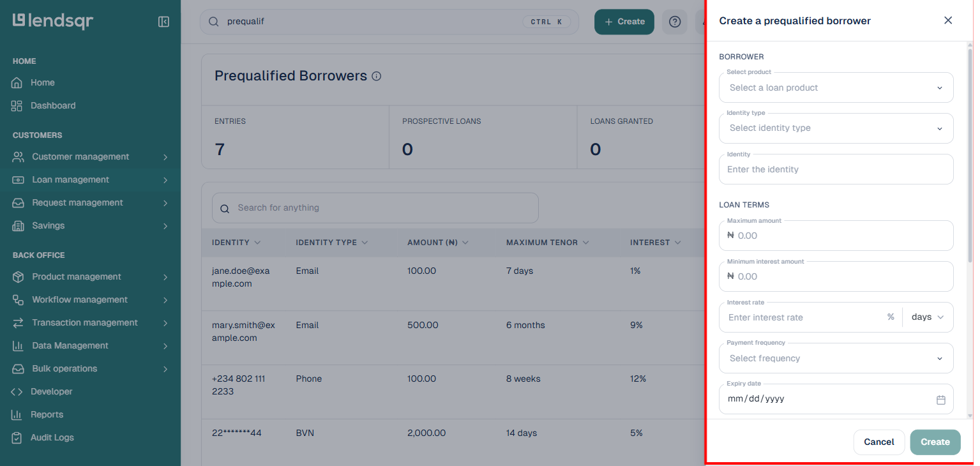The image size is (980, 466).
Task: Collapse the sidebar using the panel icon
Action: [x=163, y=22]
